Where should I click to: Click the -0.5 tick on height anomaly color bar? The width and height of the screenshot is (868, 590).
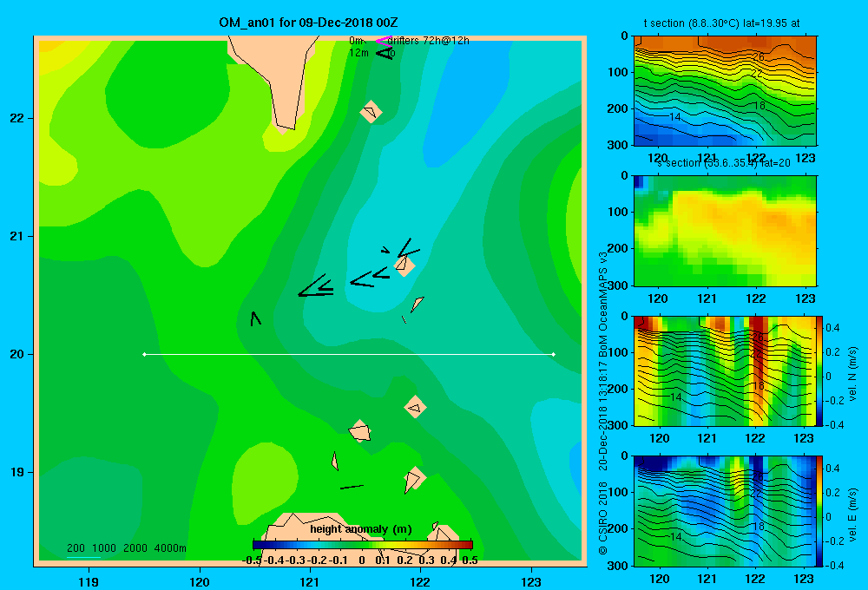pyautogui.click(x=252, y=560)
